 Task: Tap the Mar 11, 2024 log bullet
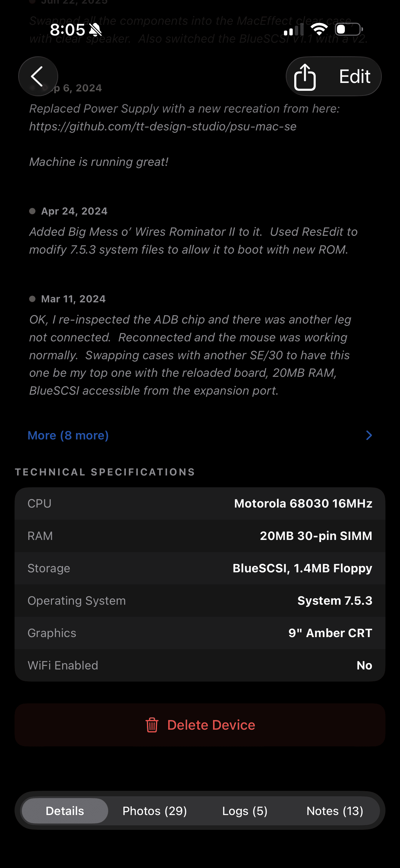tap(32, 299)
